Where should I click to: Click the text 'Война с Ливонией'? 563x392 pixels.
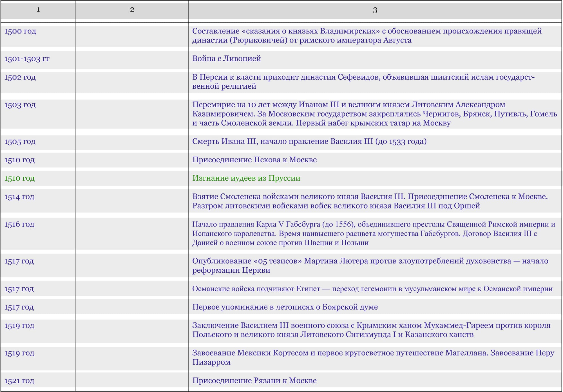click(227, 59)
